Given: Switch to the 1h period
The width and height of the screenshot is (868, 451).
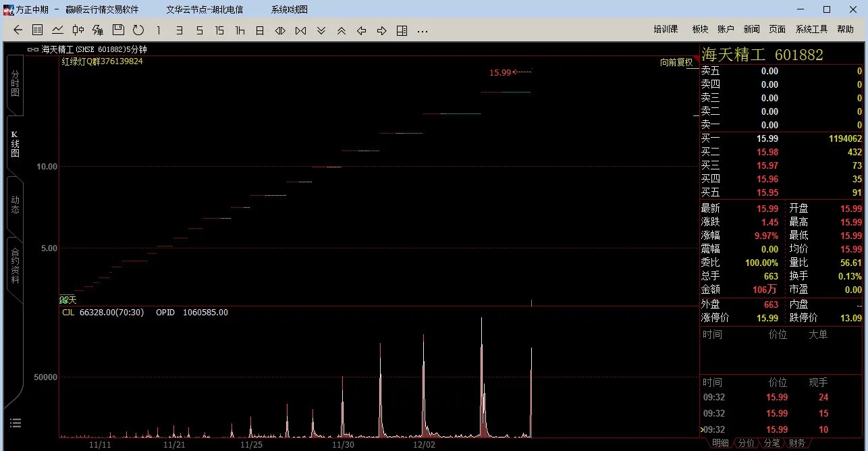Looking at the screenshot, I should [x=240, y=30].
